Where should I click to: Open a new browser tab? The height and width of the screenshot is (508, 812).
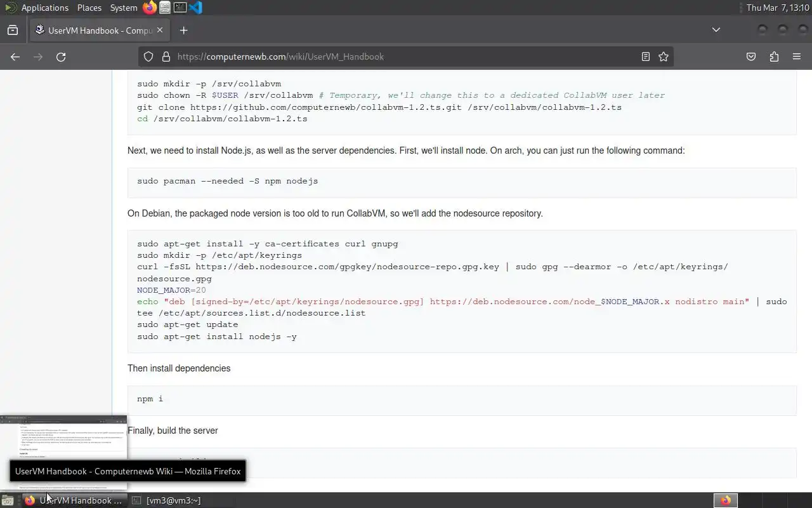183,30
